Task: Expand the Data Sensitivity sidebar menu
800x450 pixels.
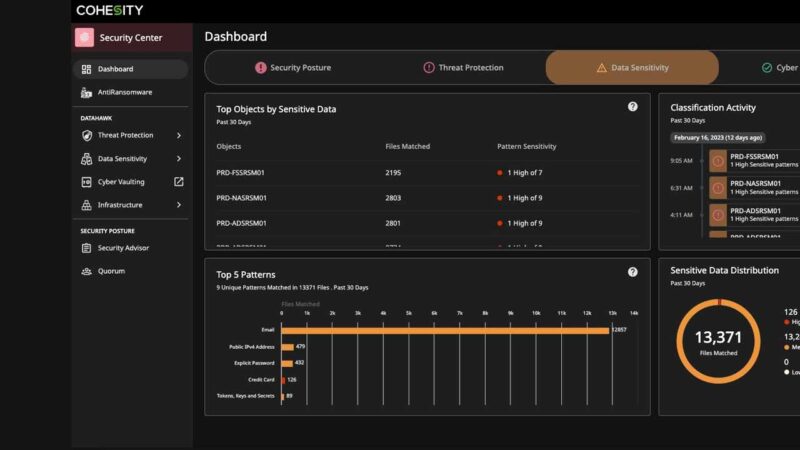Action: tap(179, 159)
